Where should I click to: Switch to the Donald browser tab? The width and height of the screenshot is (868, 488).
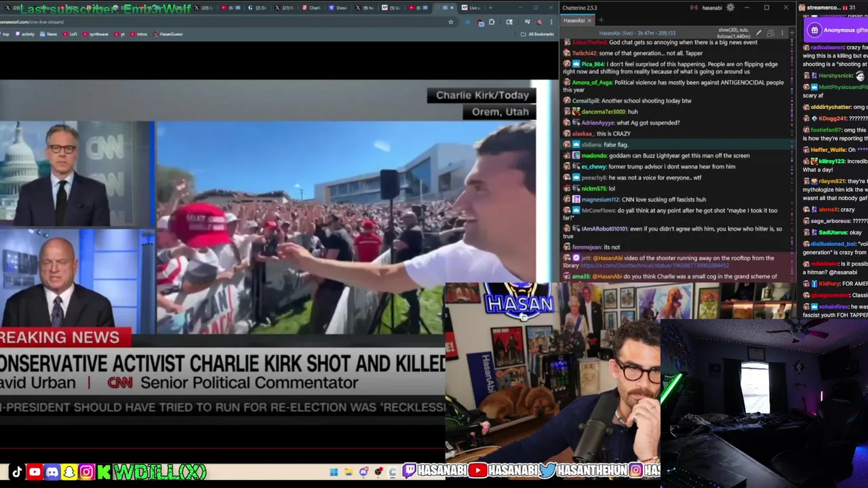tap(338, 7)
